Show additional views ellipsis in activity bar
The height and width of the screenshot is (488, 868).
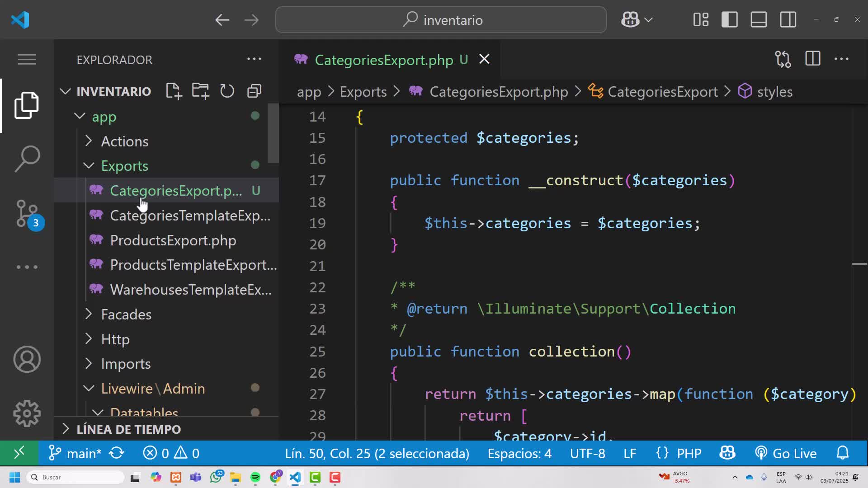[27, 267]
